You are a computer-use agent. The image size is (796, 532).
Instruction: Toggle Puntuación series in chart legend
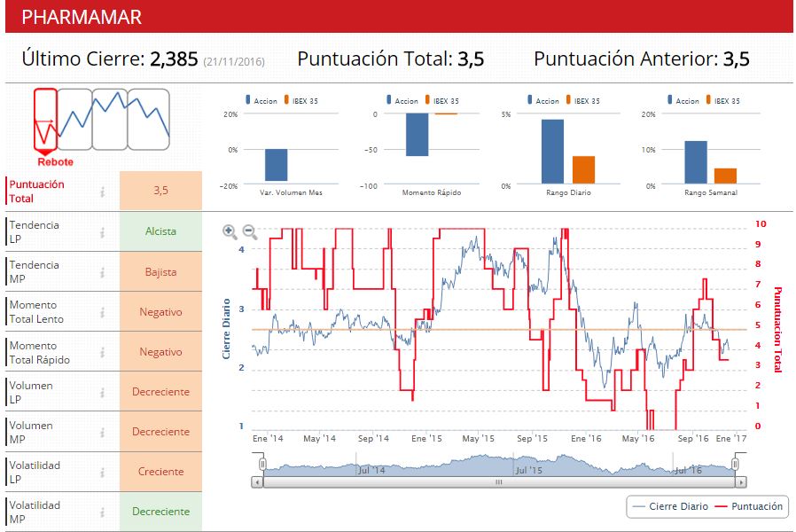tap(749, 506)
